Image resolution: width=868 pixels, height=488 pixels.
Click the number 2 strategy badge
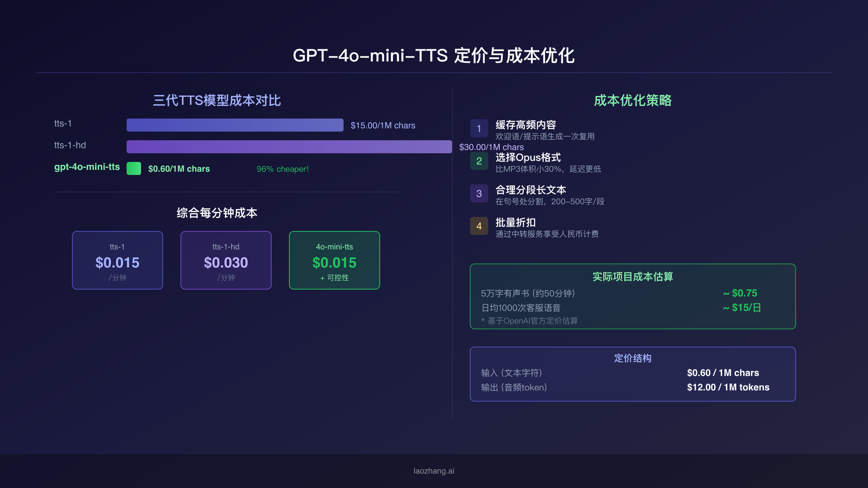(x=479, y=161)
